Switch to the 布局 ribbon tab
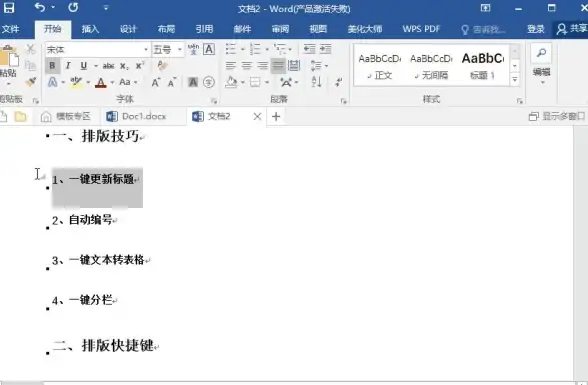 coord(166,29)
